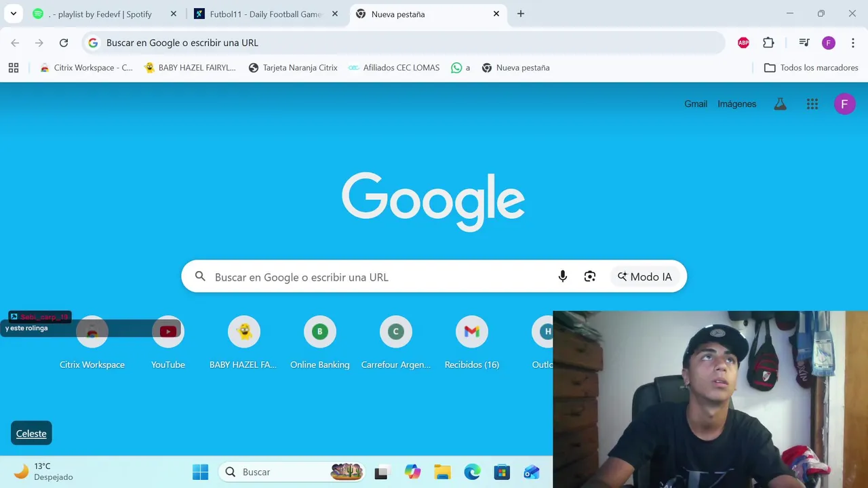
Task: Open the Tarjeta Naranja Citrix bookmark
Action: coord(293,68)
